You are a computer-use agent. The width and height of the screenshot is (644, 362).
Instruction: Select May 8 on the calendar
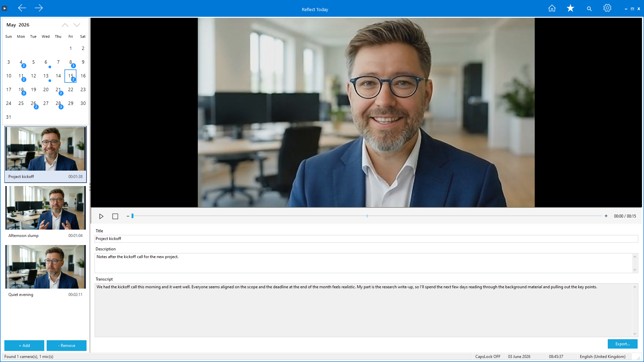point(70,62)
